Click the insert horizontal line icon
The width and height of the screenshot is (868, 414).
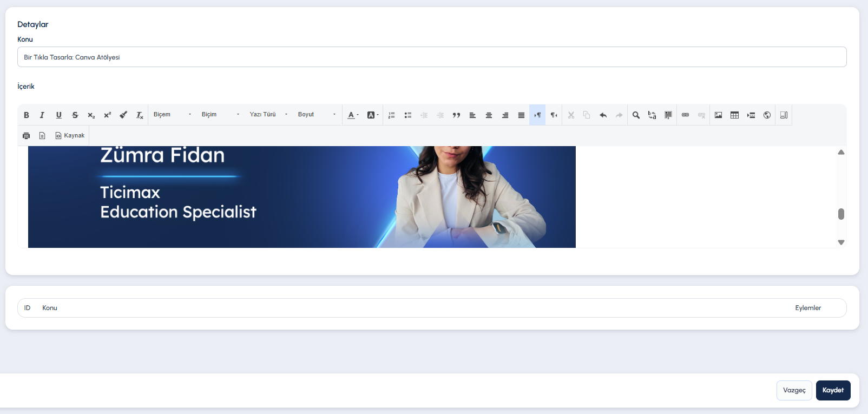tap(751, 115)
